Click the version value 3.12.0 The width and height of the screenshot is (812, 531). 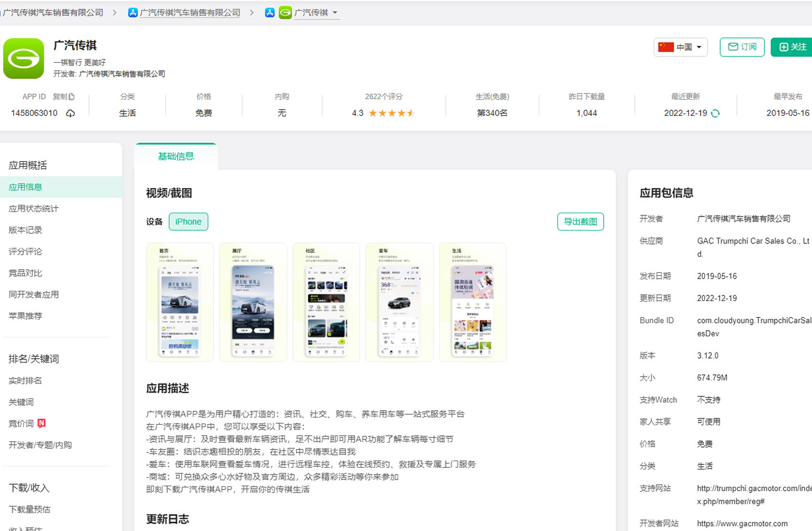pos(708,356)
